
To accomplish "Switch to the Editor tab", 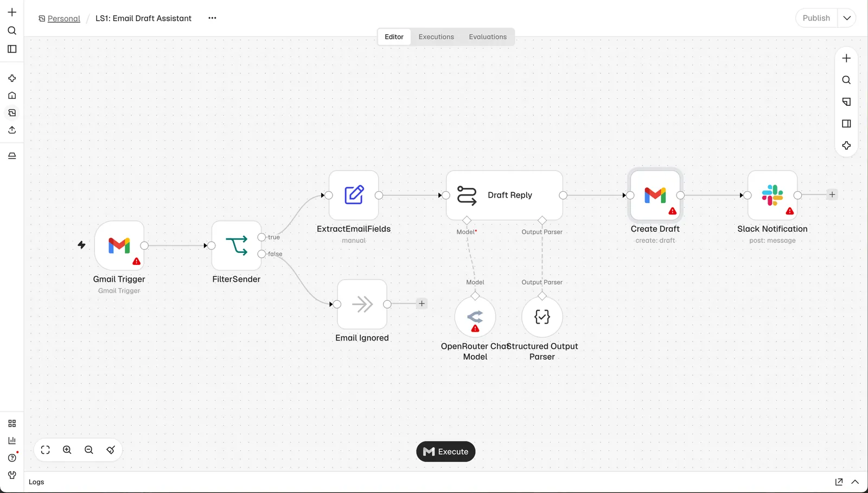I will (x=394, y=37).
